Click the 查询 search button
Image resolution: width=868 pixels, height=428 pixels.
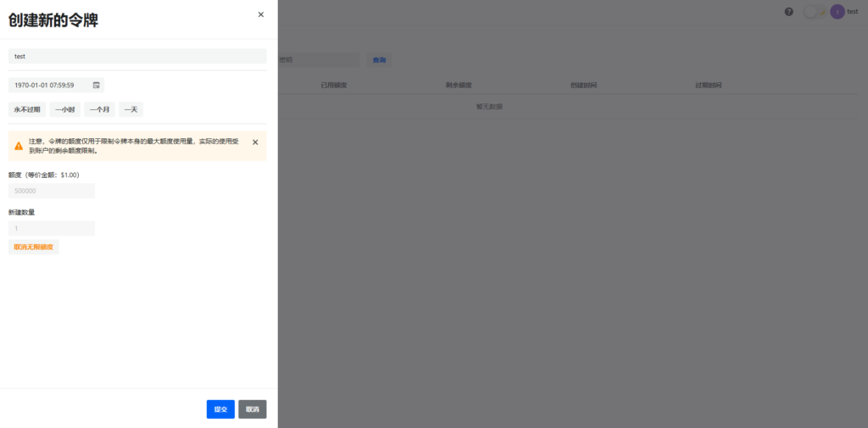[x=379, y=60]
